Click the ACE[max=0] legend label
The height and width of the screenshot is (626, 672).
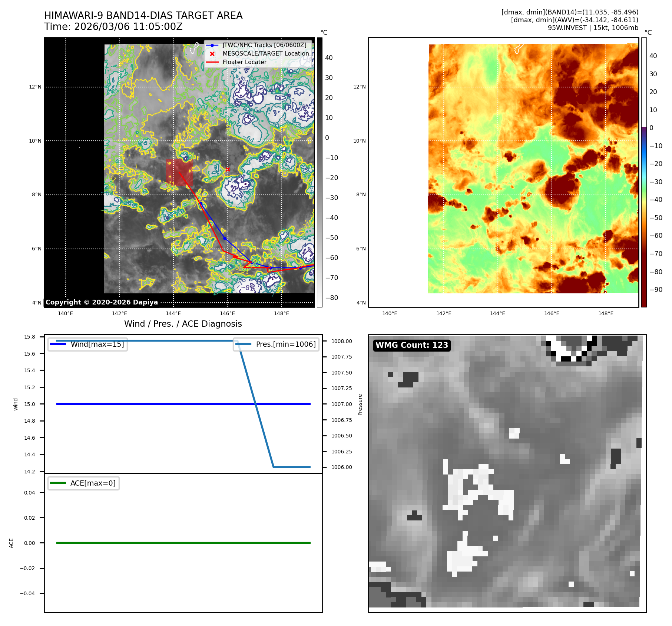tap(93, 483)
